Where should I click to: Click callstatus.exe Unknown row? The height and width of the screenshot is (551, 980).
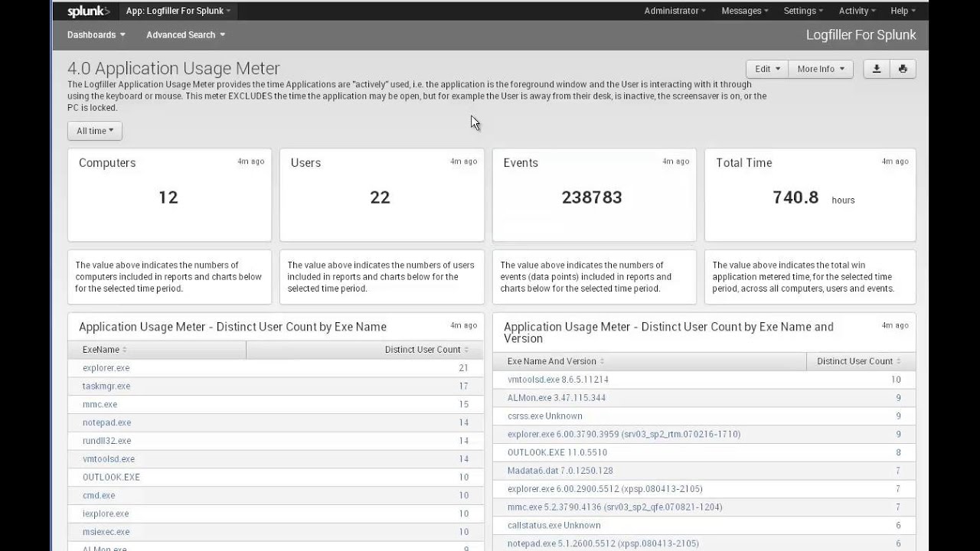click(x=704, y=526)
